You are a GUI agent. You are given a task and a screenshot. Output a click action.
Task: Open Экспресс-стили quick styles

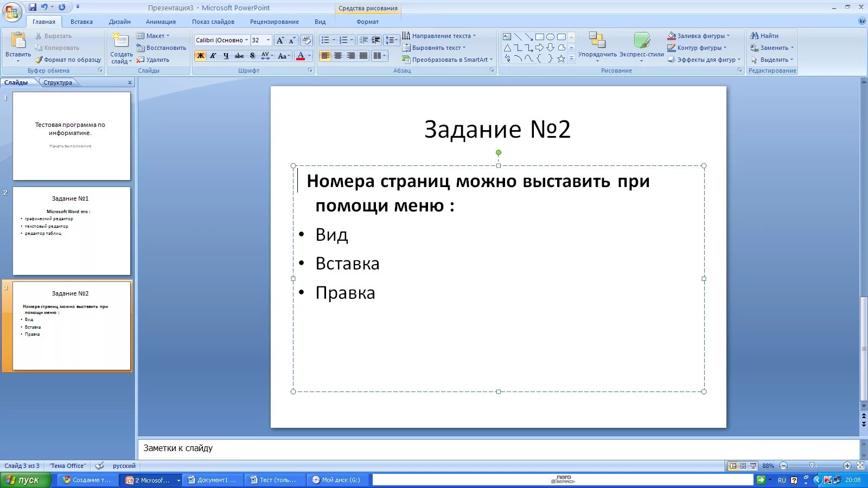click(642, 47)
